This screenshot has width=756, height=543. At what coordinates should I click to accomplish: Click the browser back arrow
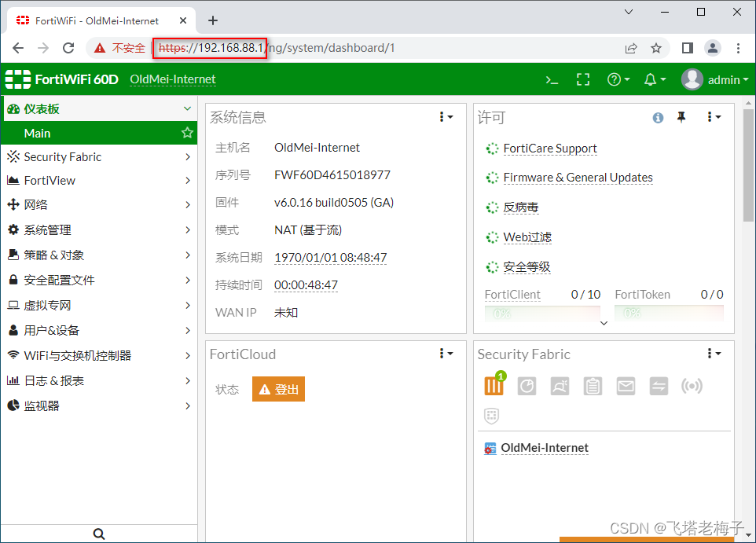(x=18, y=48)
